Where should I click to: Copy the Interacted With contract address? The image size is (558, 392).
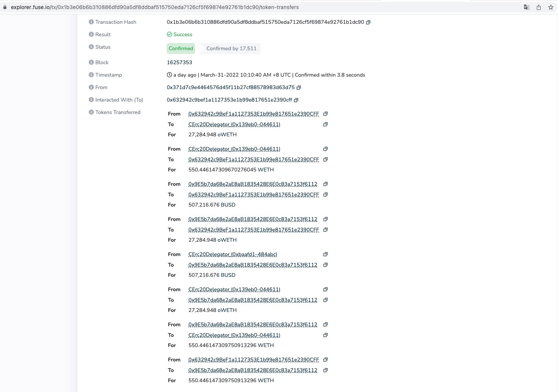[x=296, y=100]
